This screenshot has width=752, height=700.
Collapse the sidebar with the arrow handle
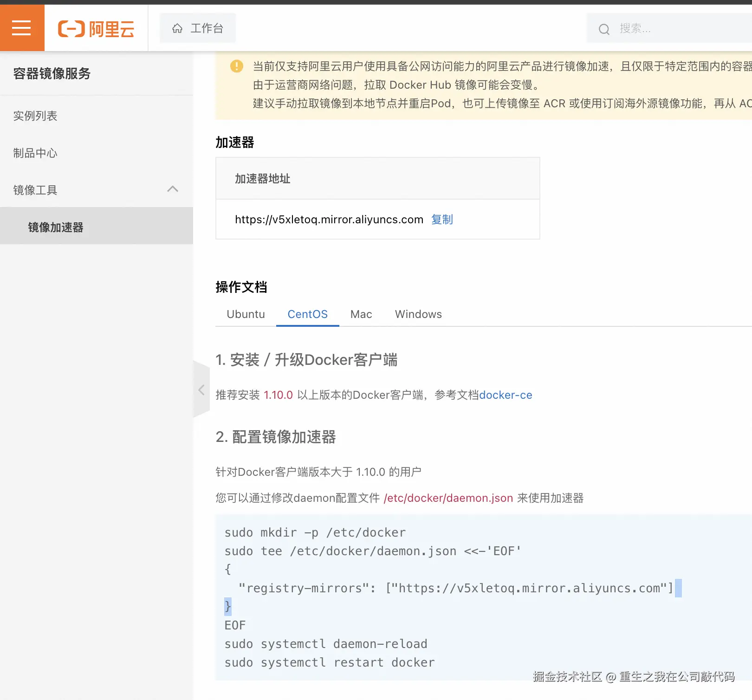point(201,389)
